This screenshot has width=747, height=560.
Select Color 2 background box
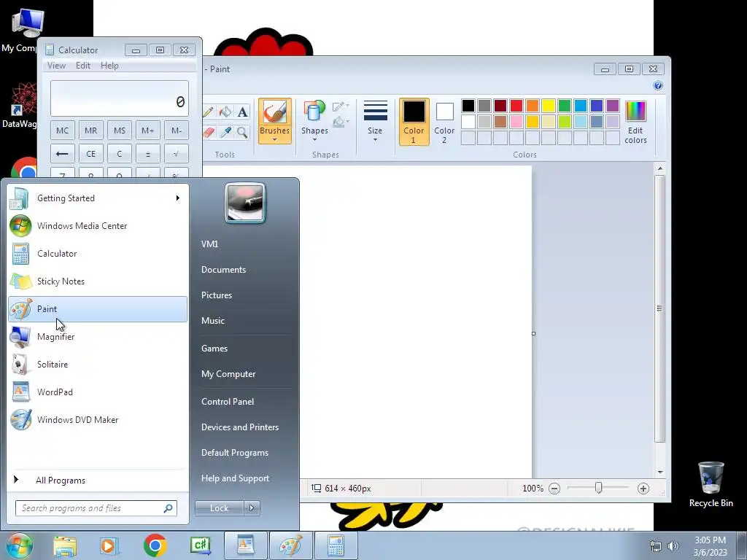pos(444,122)
